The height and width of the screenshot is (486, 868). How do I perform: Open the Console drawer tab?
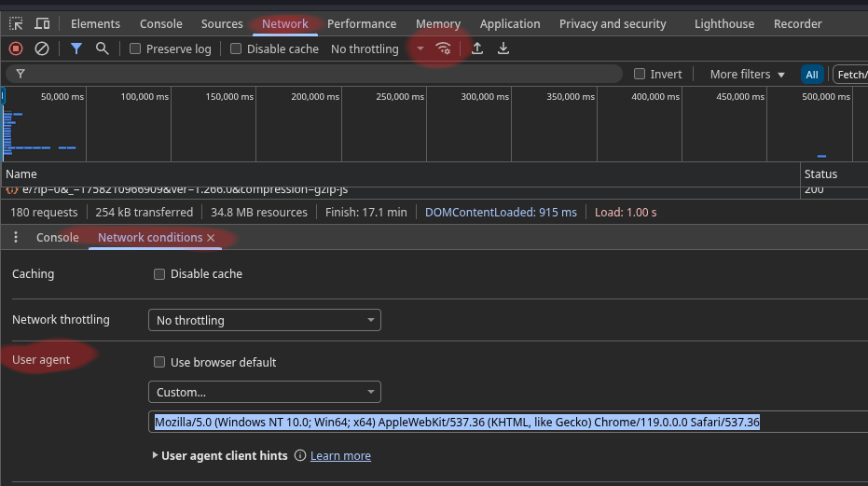click(57, 238)
